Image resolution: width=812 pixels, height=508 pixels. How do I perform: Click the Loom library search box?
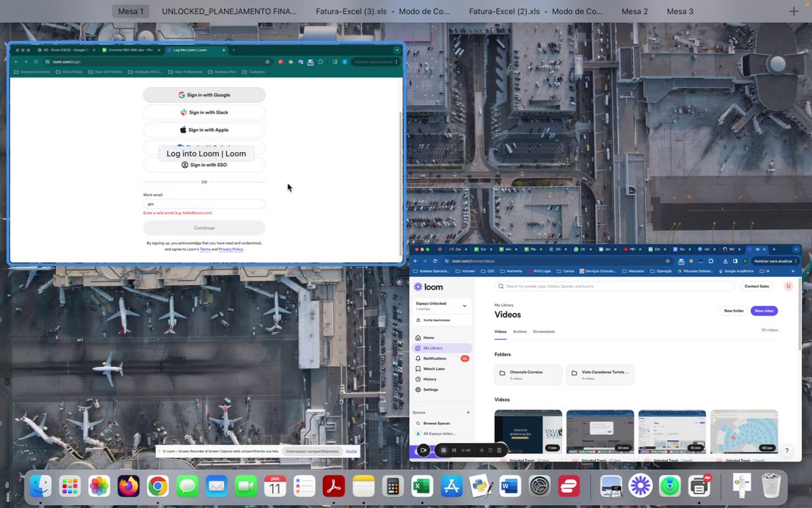coord(614,286)
